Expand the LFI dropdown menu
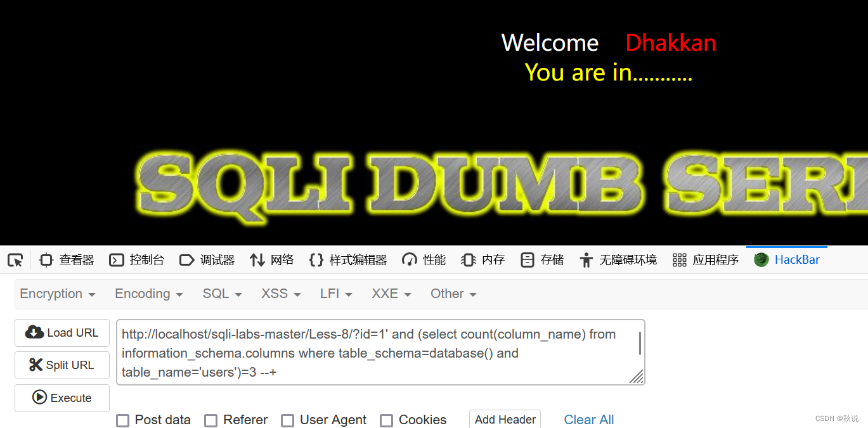Image resolution: width=868 pixels, height=428 pixels. [x=336, y=294]
